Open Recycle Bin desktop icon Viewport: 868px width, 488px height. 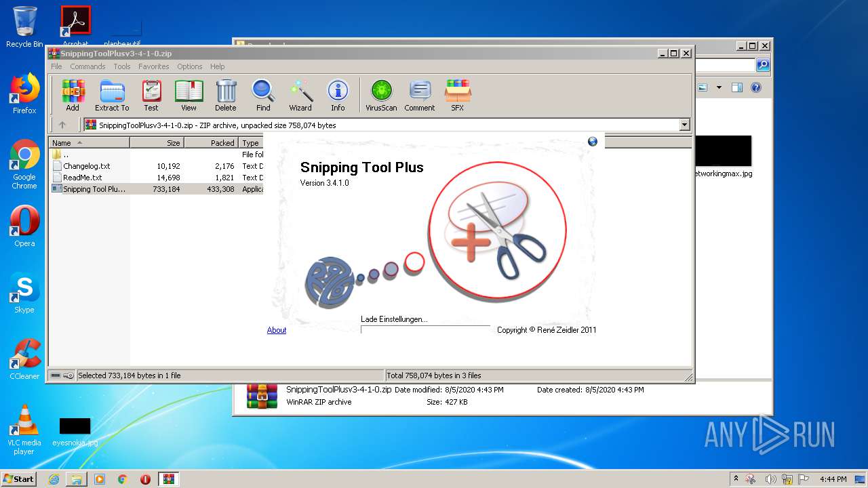(24, 27)
